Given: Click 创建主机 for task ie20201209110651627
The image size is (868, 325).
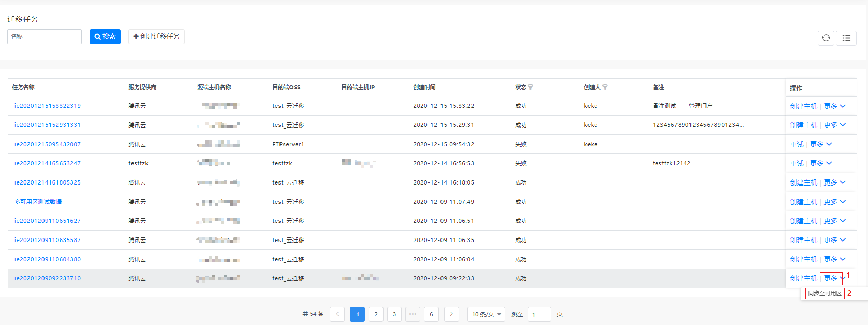Looking at the screenshot, I should click(x=803, y=221).
